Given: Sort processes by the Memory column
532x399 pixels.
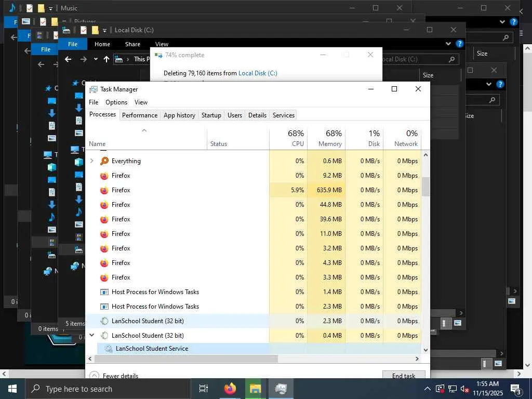Looking at the screenshot, I should [x=326, y=138].
